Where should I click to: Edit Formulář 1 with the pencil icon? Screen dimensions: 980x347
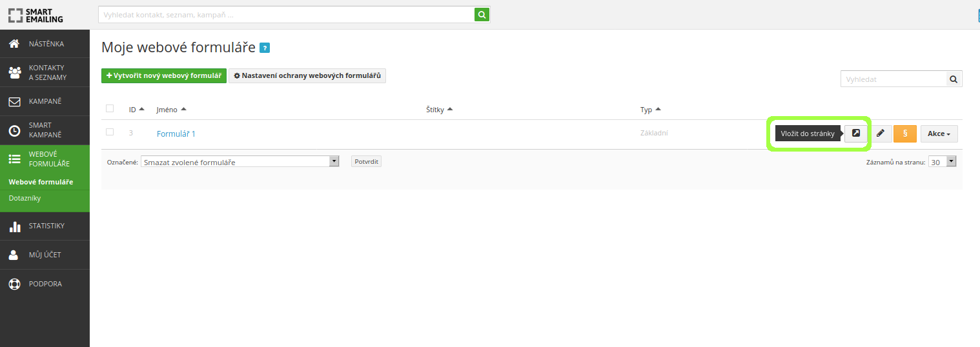click(x=880, y=134)
